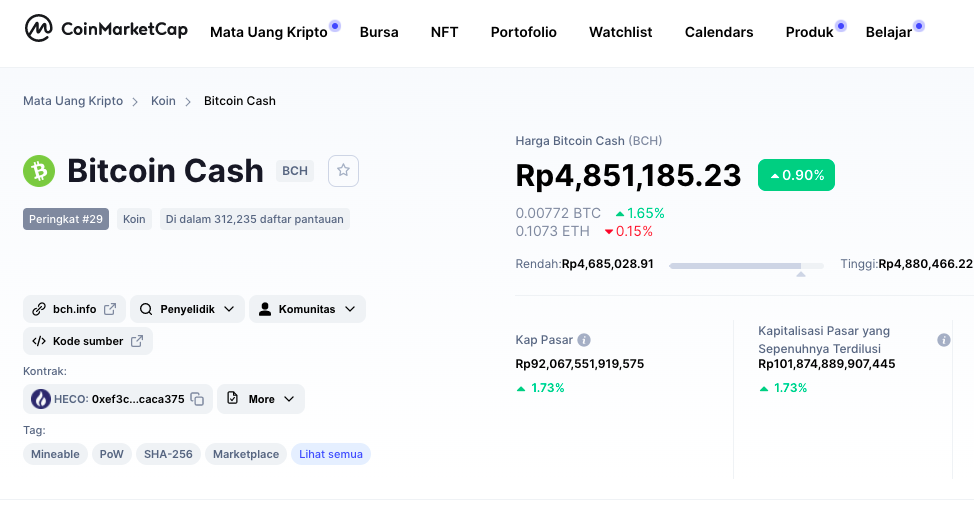Click the search icon in Penyelidik
The width and height of the screenshot is (974, 512).
[x=146, y=309]
